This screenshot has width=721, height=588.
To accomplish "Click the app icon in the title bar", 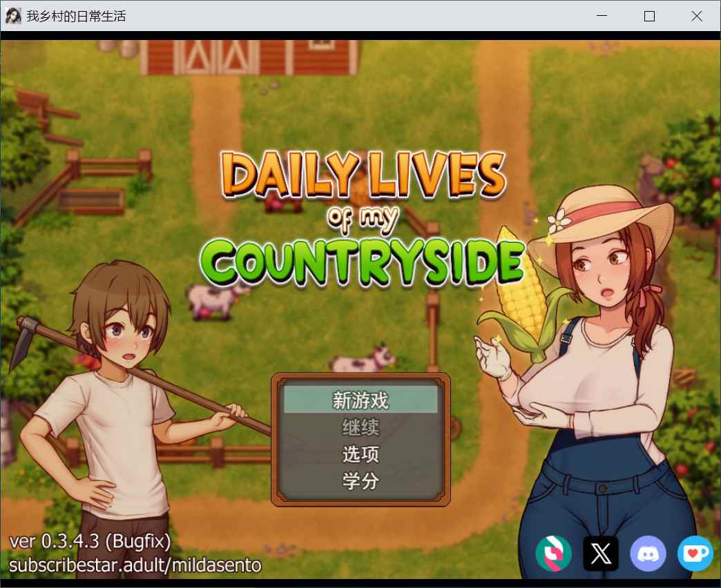I will click(13, 16).
